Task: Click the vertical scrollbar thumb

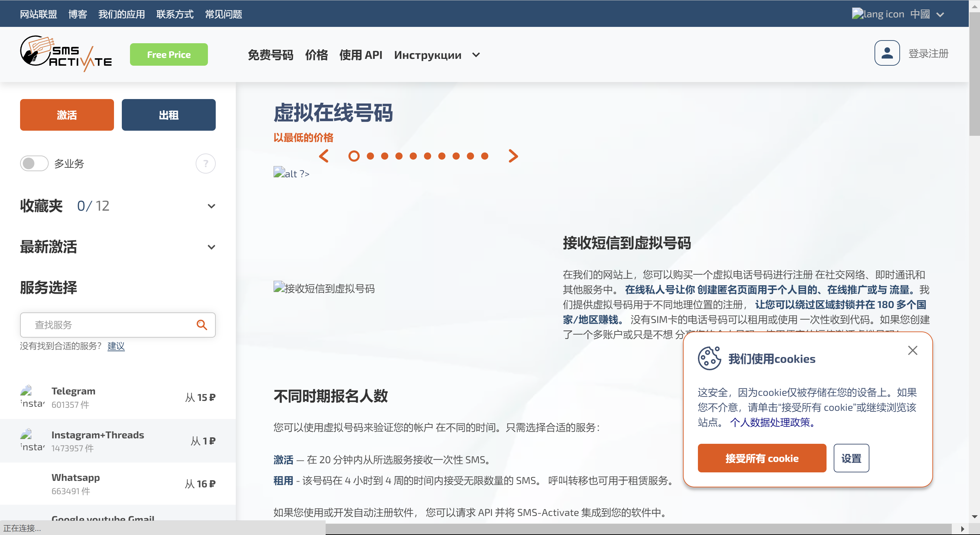Action: 974,74
